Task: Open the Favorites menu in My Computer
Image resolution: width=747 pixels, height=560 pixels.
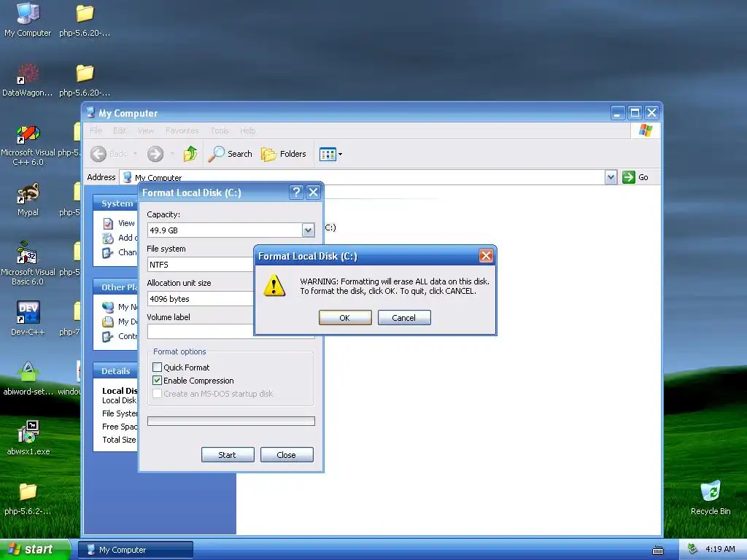Action: (182, 131)
